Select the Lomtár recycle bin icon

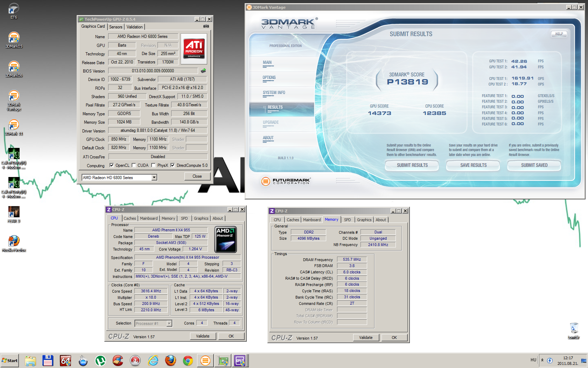574,331
